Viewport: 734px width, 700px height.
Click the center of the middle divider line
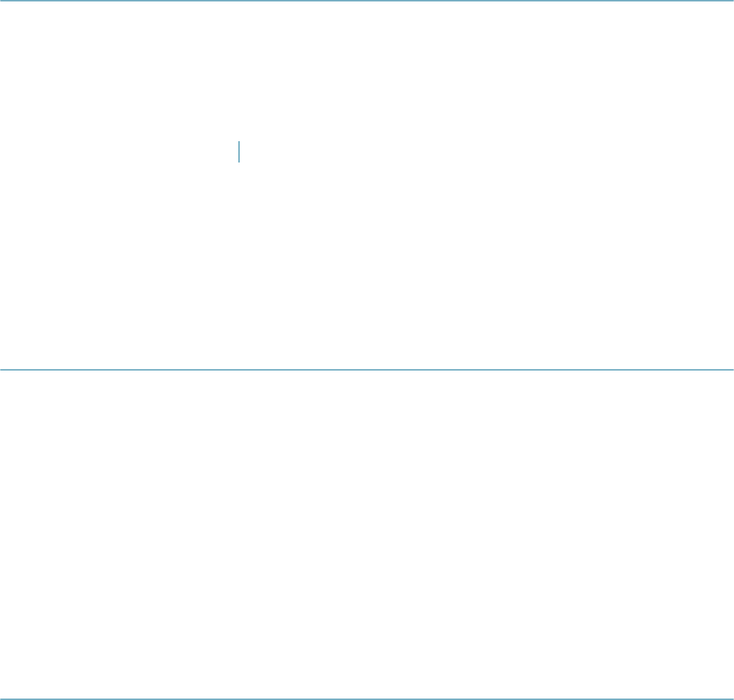pyautogui.click(x=367, y=370)
